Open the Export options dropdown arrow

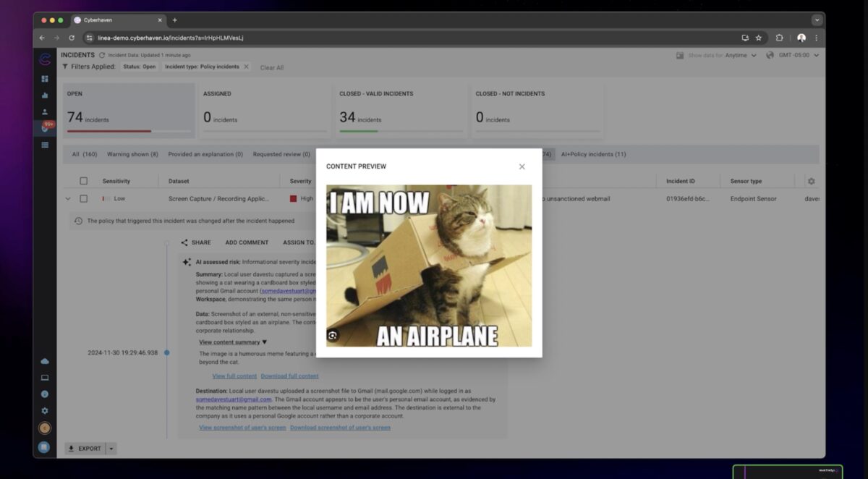click(x=111, y=449)
